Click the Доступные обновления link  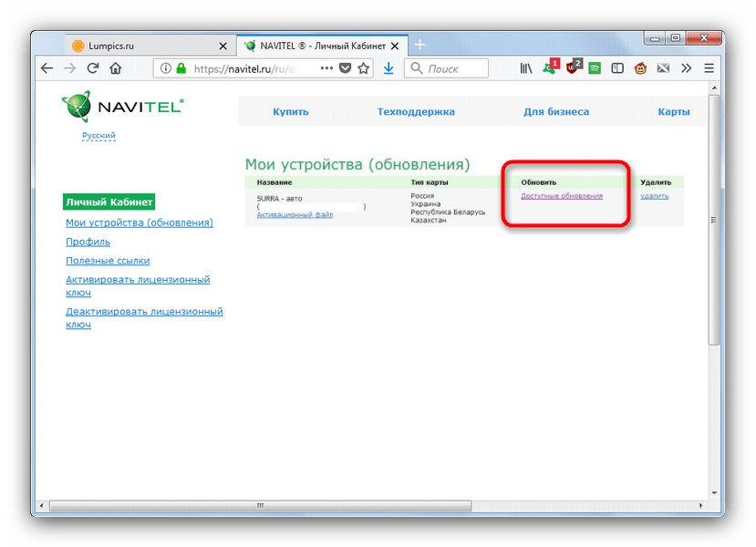click(x=561, y=196)
